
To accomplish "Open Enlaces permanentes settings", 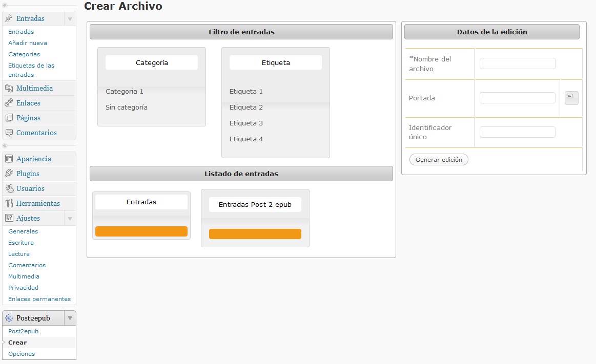I will pyautogui.click(x=39, y=299).
